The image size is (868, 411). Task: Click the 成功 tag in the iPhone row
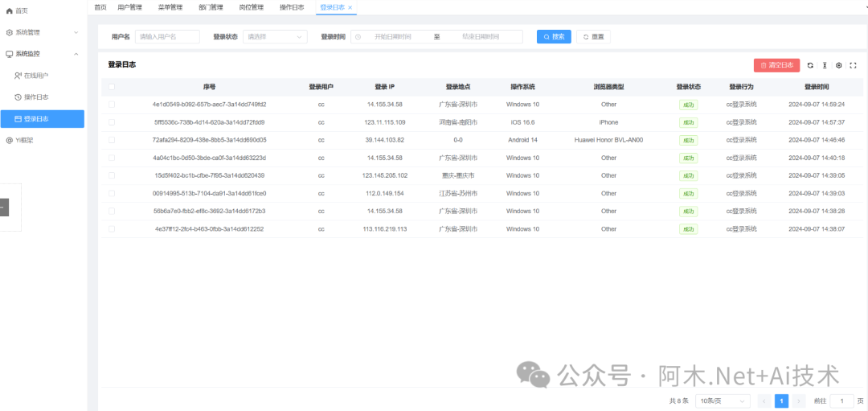(688, 122)
